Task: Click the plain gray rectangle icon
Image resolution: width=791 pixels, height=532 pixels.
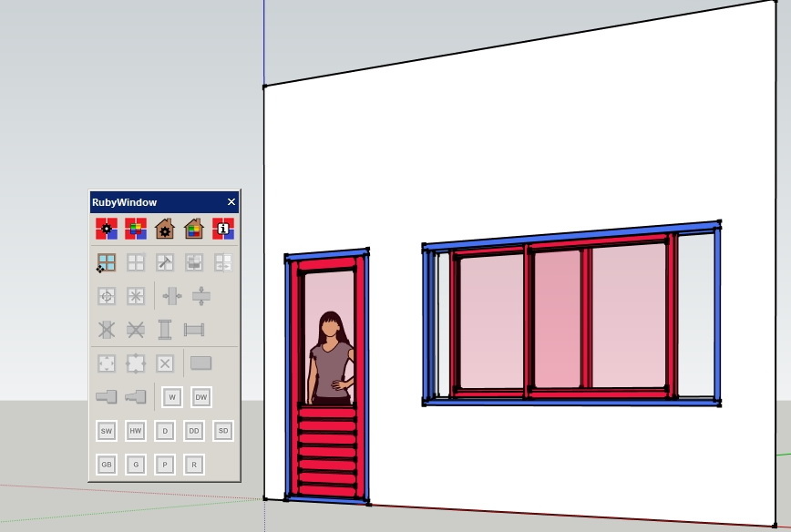Action: (200, 363)
